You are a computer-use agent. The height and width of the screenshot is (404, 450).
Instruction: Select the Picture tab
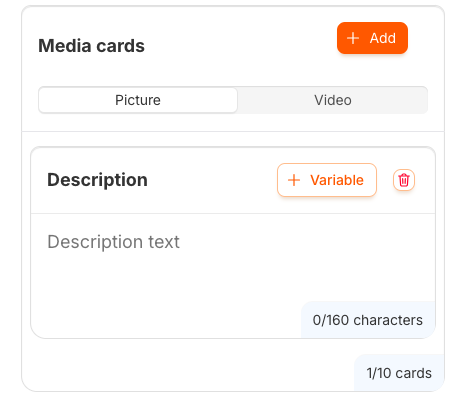point(138,100)
